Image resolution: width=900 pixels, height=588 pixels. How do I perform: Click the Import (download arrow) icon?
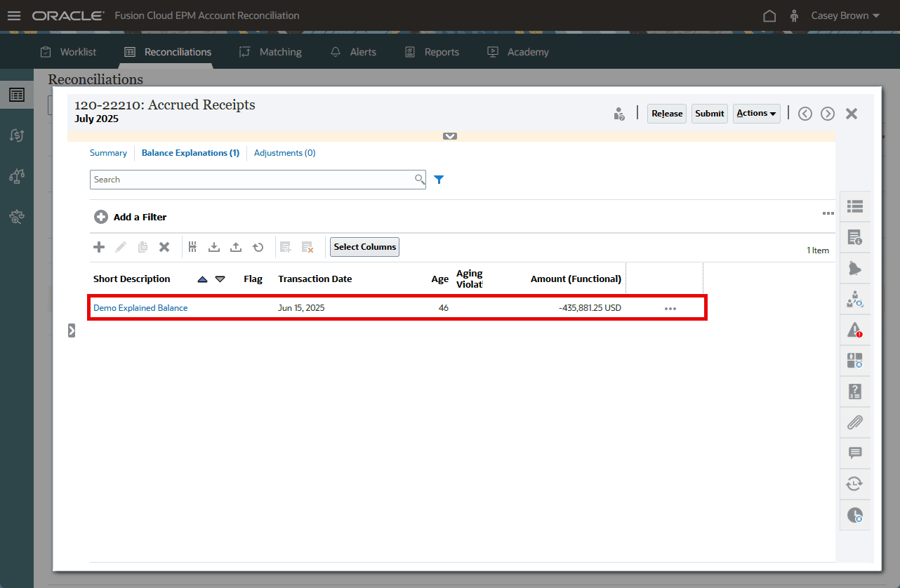coord(214,247)
